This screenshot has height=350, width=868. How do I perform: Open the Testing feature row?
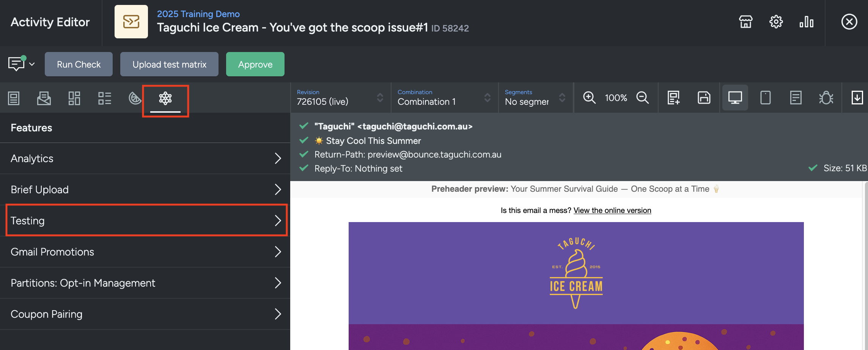coord(145,221)
